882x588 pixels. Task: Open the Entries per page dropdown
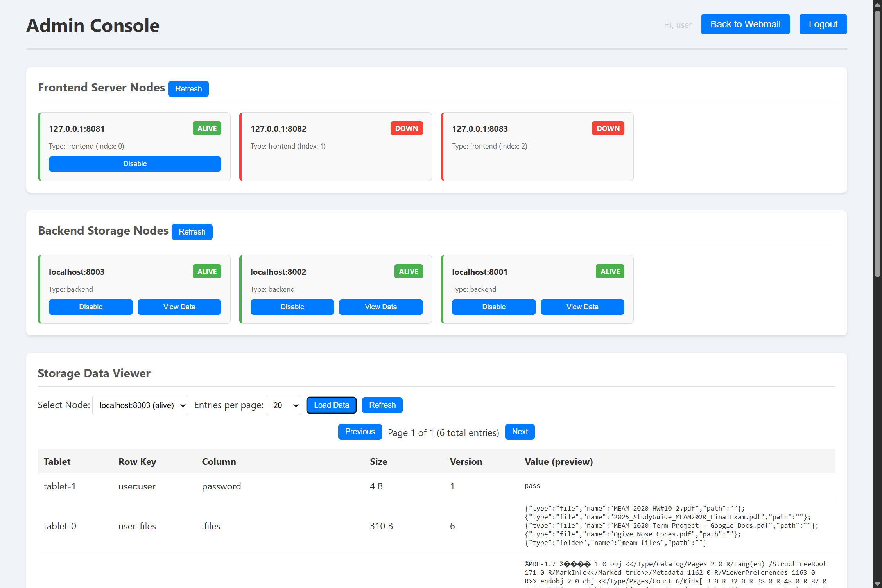click(283, 405)
